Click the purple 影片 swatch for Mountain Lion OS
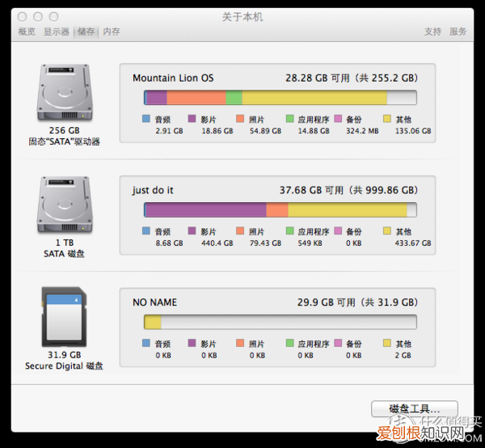This screenshot has width=485, height=448. pyautogui.click(x=192, y=119)
